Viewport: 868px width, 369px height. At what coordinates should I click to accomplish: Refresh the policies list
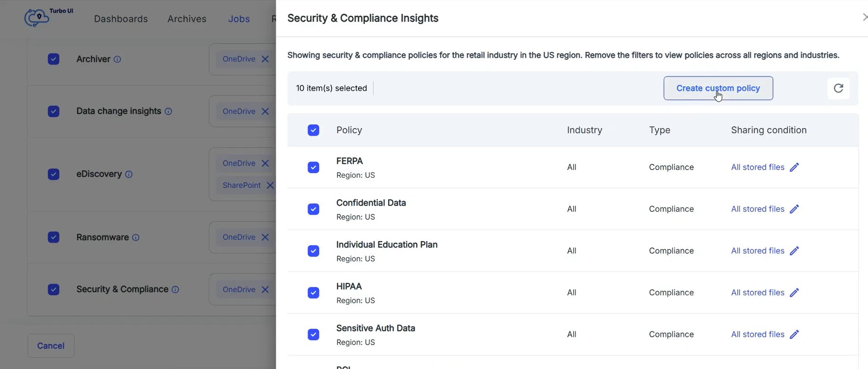point(839,88)
